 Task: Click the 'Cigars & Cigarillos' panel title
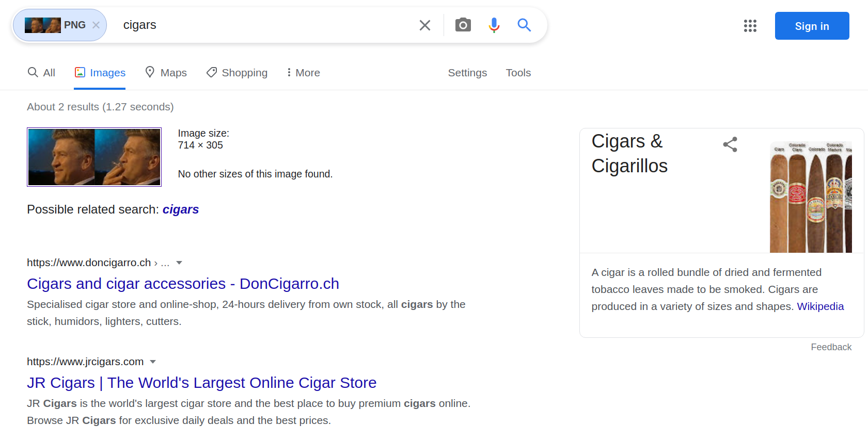coord(629,154)
